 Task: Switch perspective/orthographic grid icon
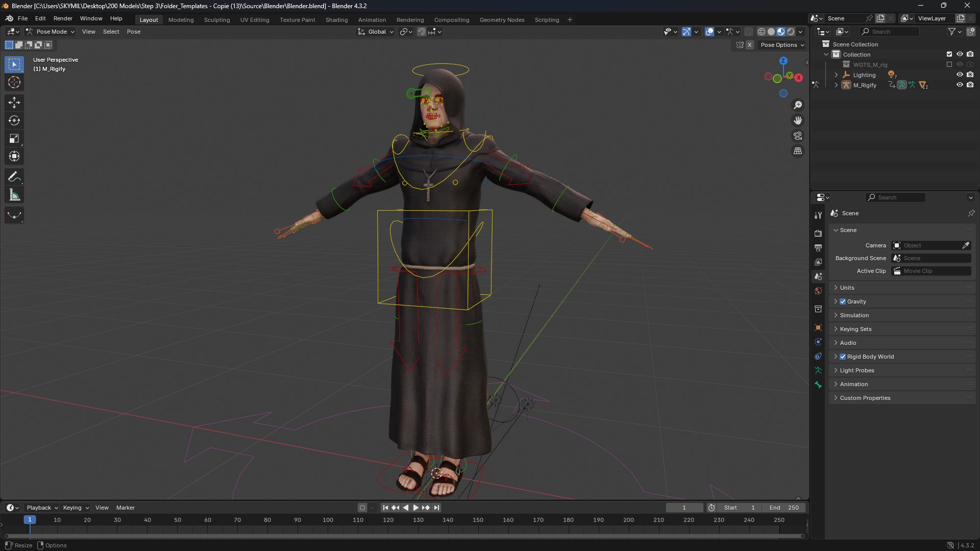coord(798,151)
